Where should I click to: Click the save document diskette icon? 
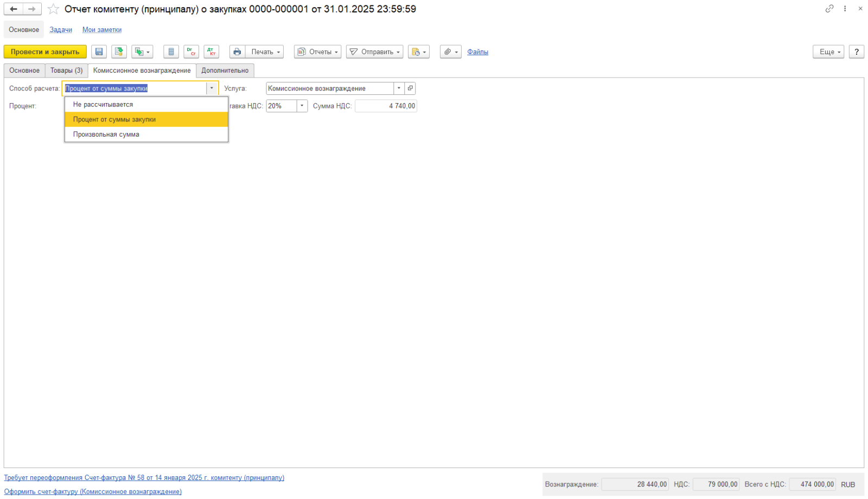(x=99, y=52)
